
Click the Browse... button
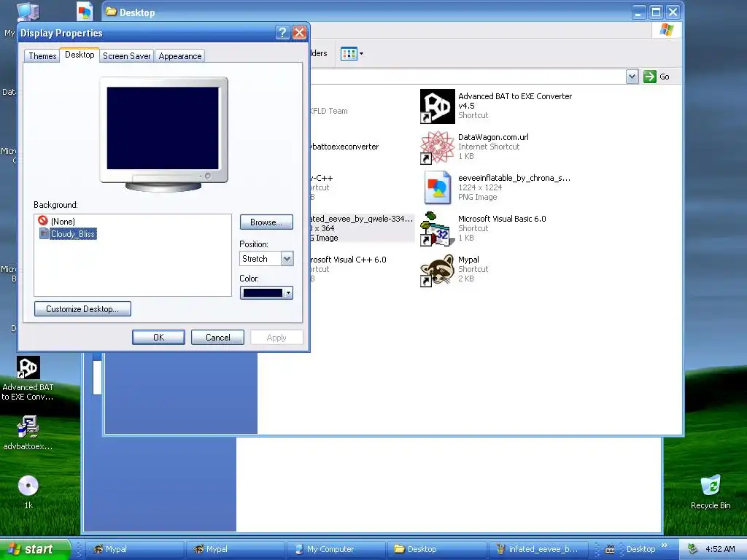[x=266, y=222]
